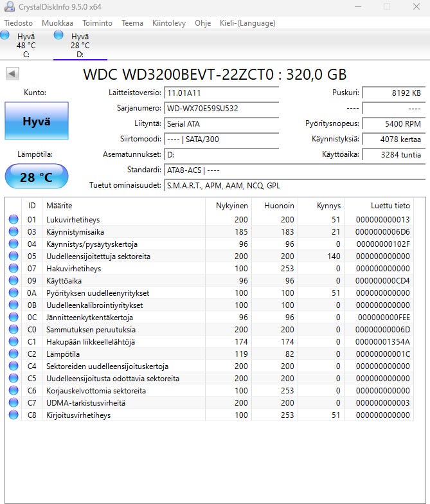Click status icon for Lukuvirhetiheys row
The width and height of the screenshot is (430, 504).
click(13, 219)
